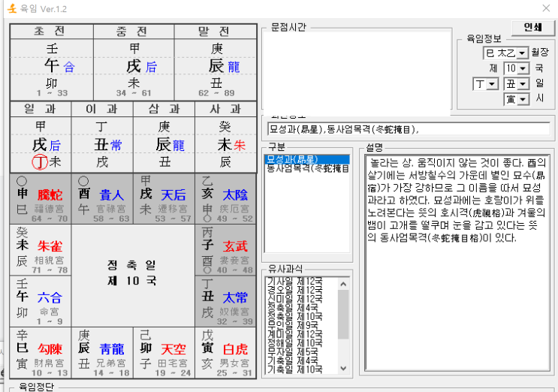Click the 太陰 疾厄宮 palace cell
558x392 pixels.
point(225,199)
